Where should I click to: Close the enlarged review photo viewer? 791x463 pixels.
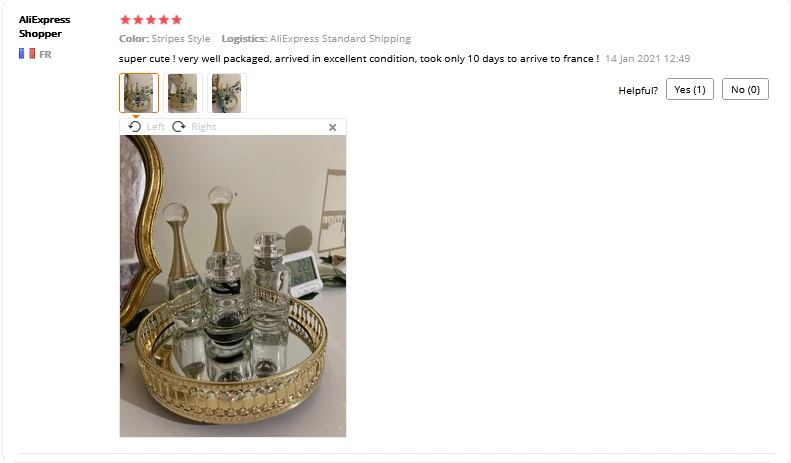click(x=332, y=127)
